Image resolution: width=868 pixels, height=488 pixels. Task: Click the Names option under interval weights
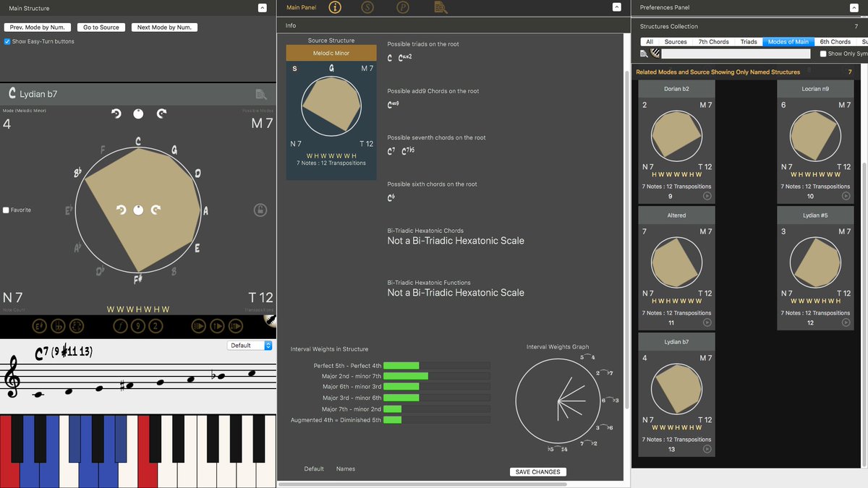[346, 469]
